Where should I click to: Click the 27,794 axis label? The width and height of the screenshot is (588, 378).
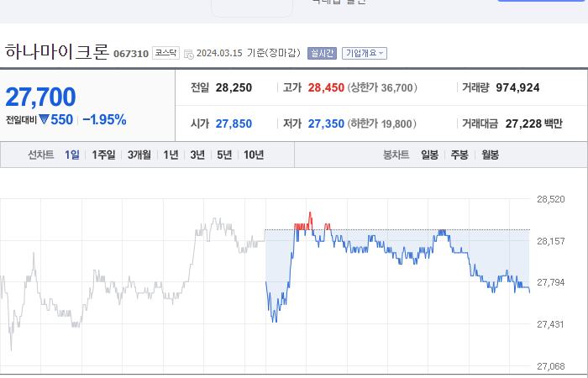(550, 282)
